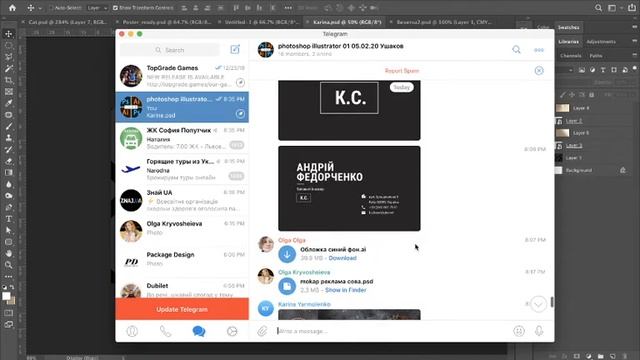
Task: Select the Eyedropper tool in Photoshop
Action: (9, 103)
